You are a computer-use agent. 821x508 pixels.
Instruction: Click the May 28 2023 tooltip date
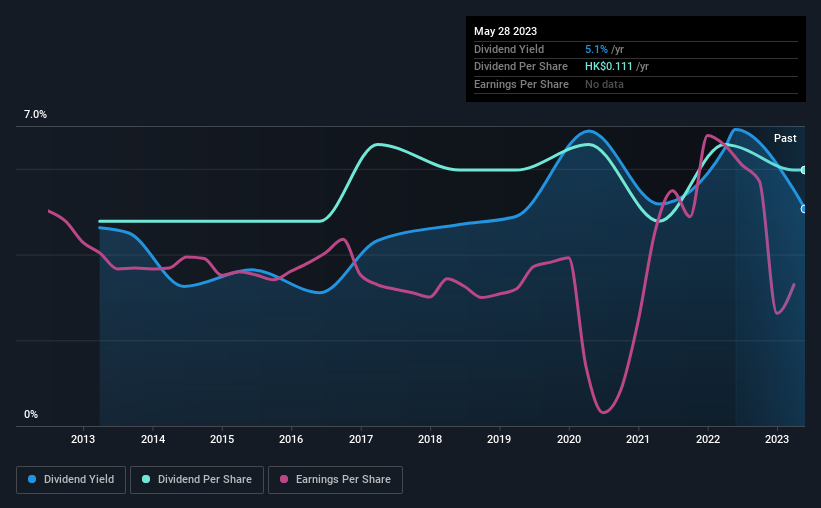click(504, 31)
